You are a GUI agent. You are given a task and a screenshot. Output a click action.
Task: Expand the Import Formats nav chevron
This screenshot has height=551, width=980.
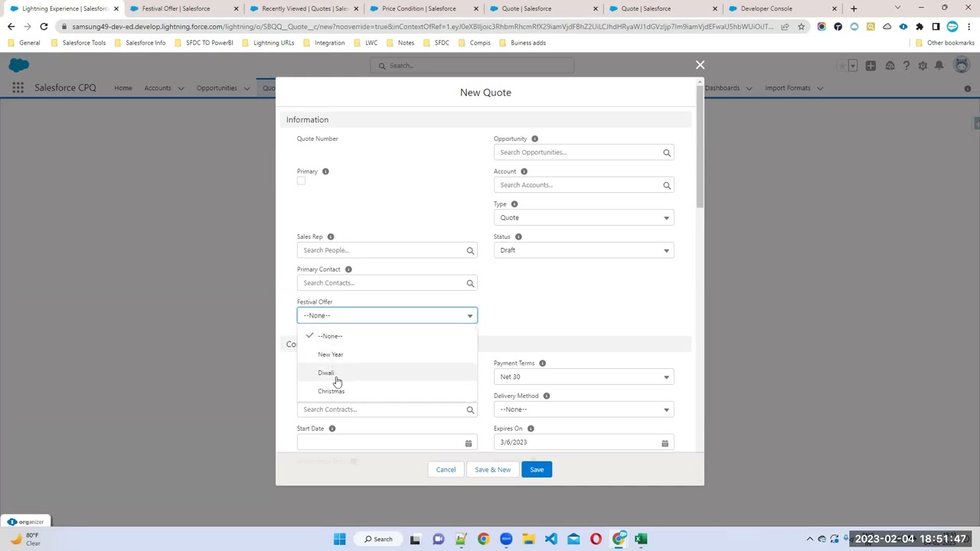pyautogui.click(x=820, y=88)
